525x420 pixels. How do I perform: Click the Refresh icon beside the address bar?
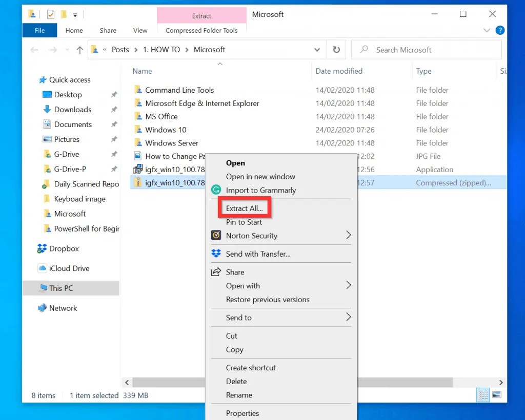[x=336, y=49]
